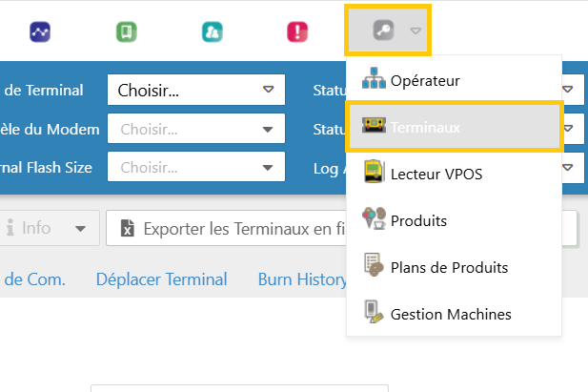Expand the Terminal type Choisir dropdown

click(196, 90)
